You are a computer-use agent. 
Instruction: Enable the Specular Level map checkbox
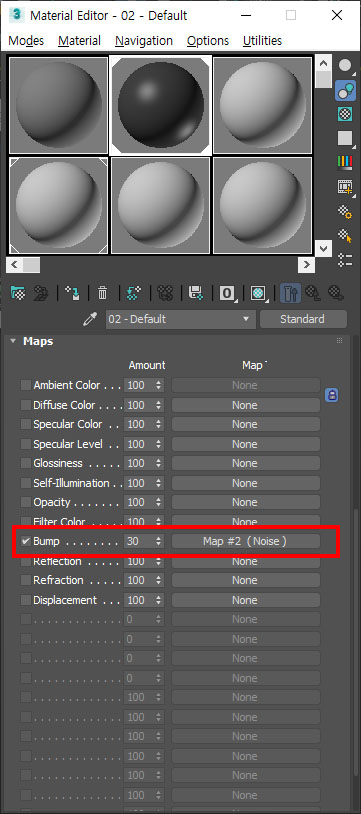(x=25, y=444)
